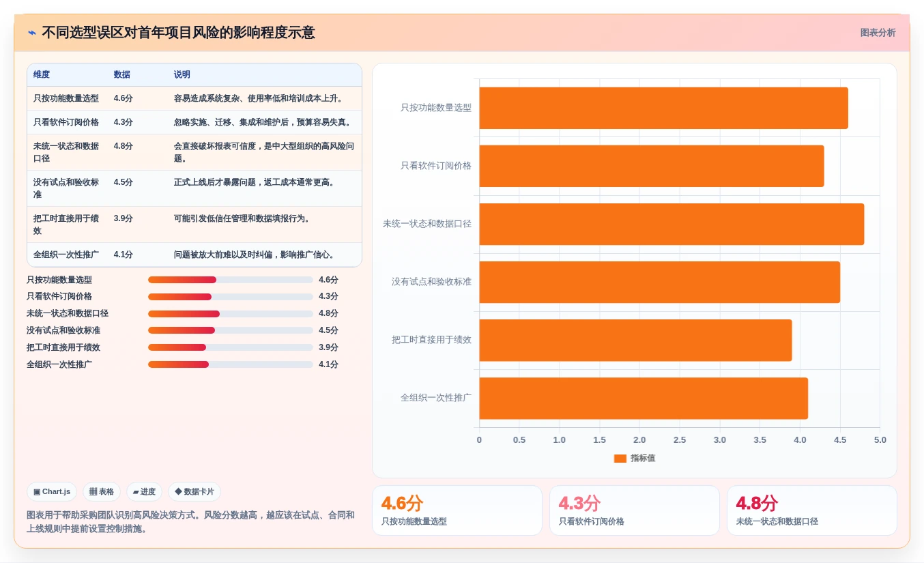Click x-axis tick label 5.0
This screenshot has height=563, width=924.
point(880,440)
